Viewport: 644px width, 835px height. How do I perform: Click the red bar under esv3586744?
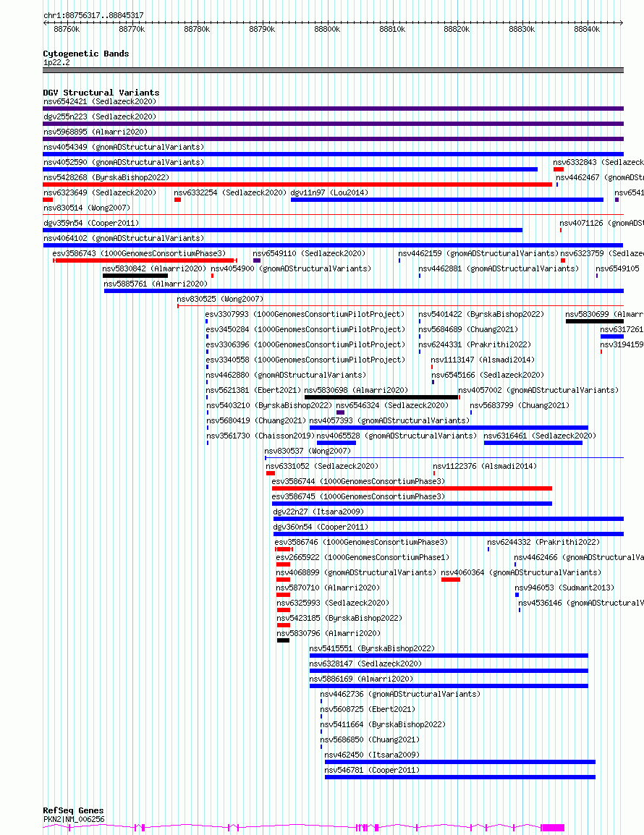coord(412,488)
